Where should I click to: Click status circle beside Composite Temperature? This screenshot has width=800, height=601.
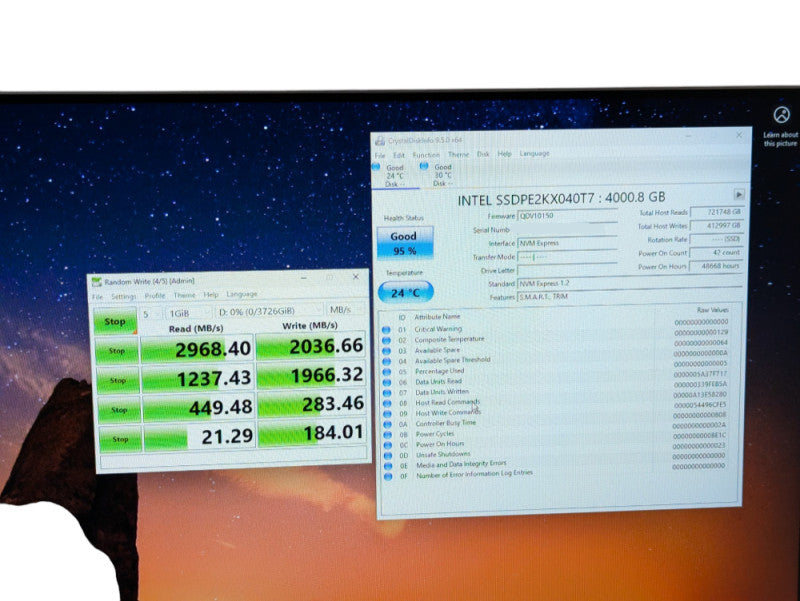(x=386, y=340)
